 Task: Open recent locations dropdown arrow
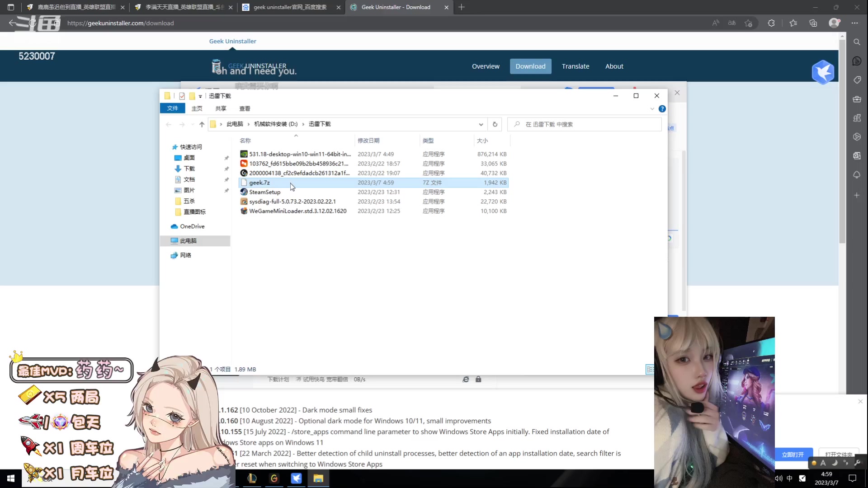coord(193,124)
